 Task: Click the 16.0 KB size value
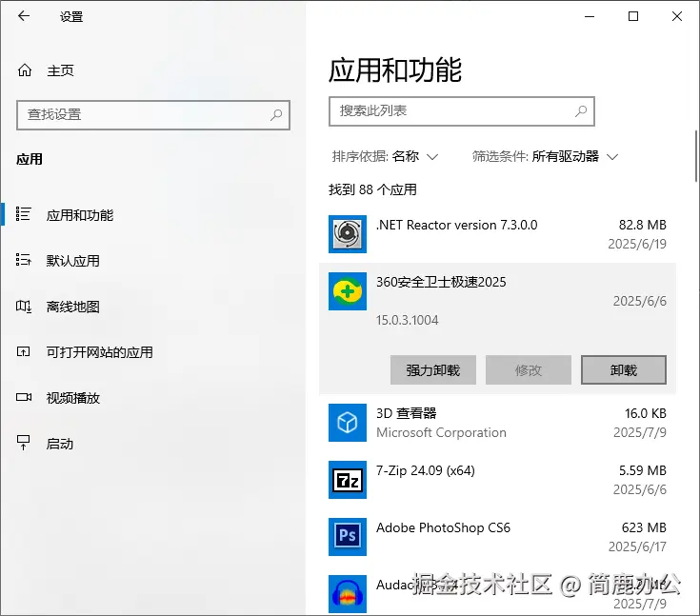pyautogui.click(x=646, y=413)
